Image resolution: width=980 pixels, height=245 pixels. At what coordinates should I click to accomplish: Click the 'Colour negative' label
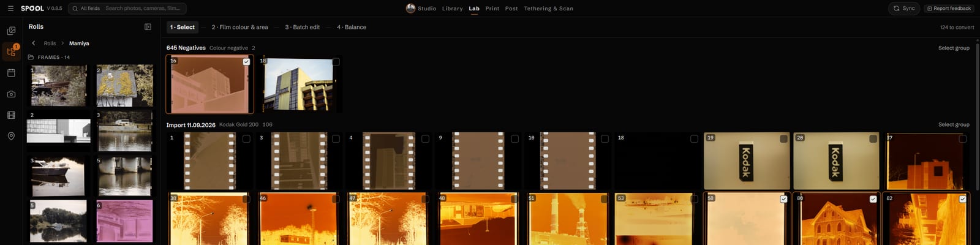(x=228, y=48)
